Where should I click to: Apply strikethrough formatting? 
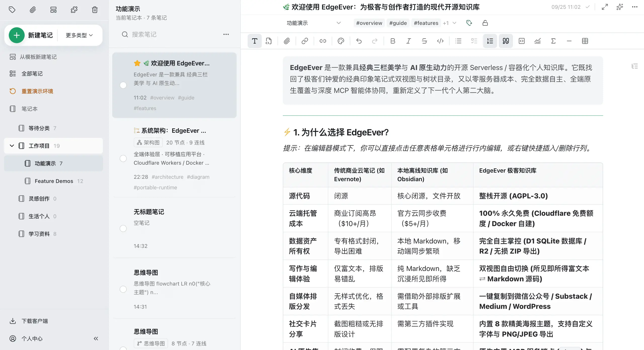(x=424, y=41)
